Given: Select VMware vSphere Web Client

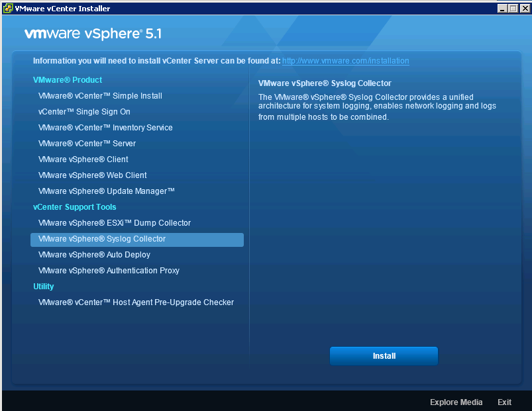Looking at the screenshot, I should coord(92,175).
